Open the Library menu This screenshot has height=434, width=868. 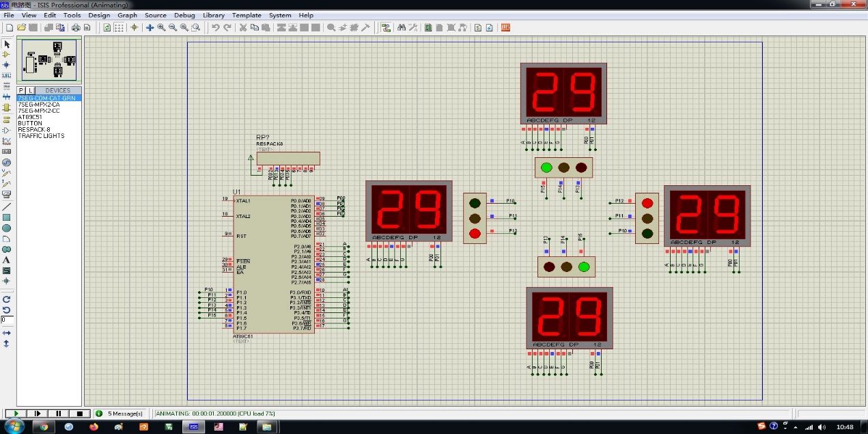click(214, 15)
